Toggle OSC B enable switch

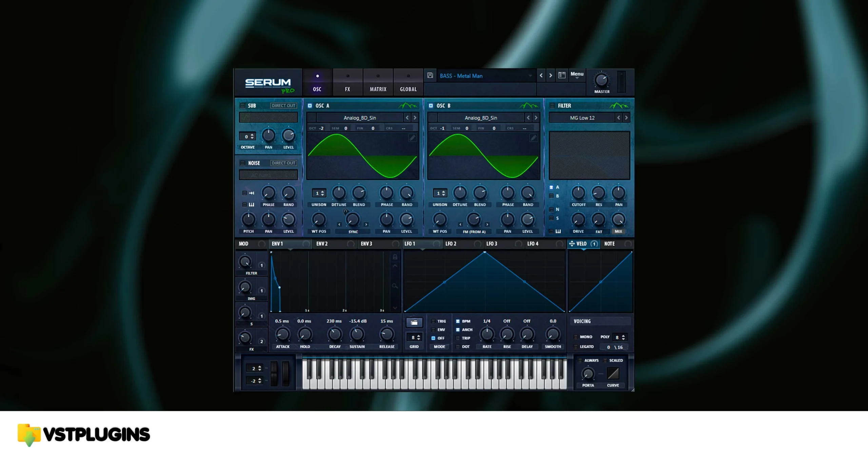coord(431,106)
